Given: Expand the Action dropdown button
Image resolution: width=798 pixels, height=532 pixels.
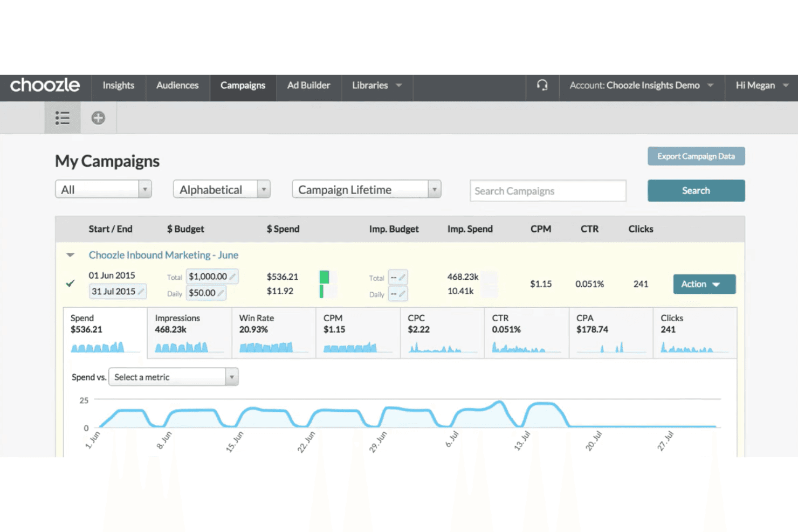Looking at the screenshot, I should coord(704,284).
